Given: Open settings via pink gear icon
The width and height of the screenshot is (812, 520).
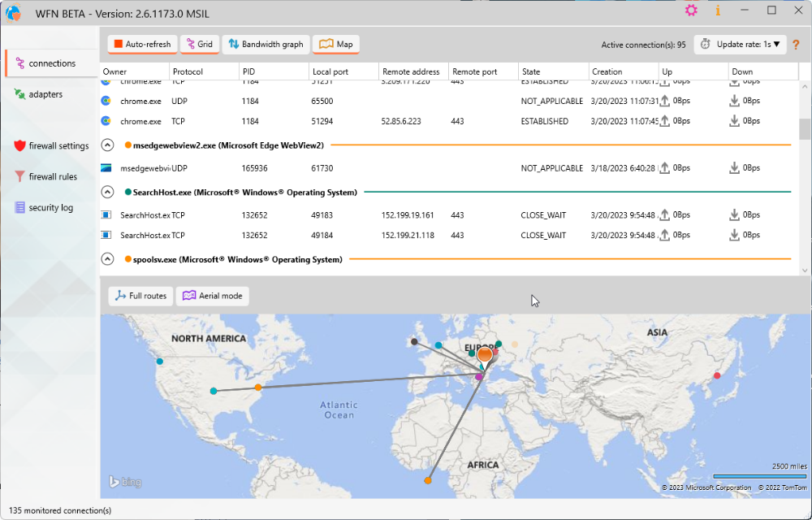Looking at the screenshot, I should coord(691,11).
